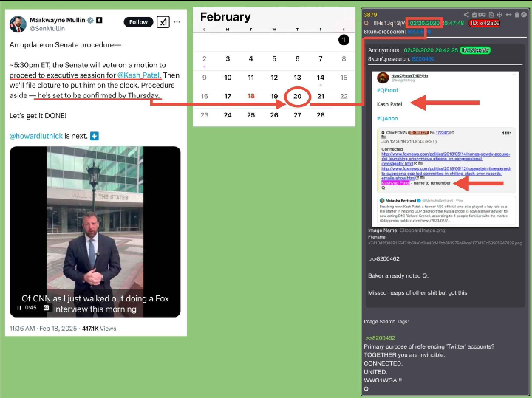Click the document icon in post header

[x=491, y=15]
